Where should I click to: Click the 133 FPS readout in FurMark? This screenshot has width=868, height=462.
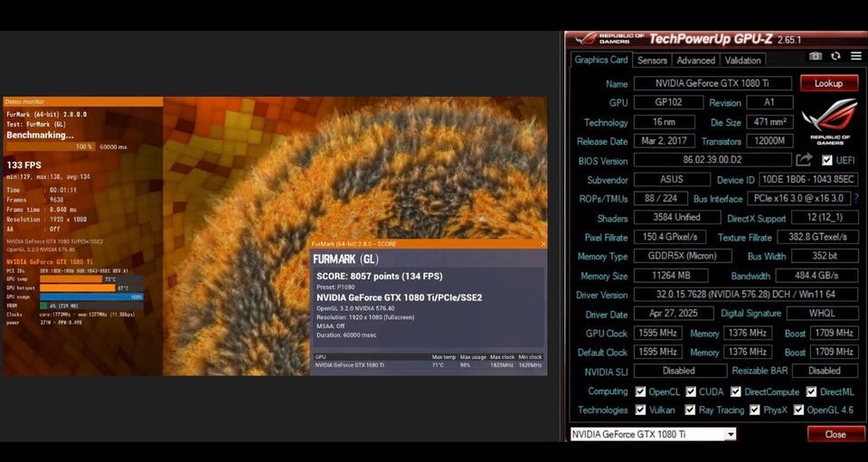(24, 165)
